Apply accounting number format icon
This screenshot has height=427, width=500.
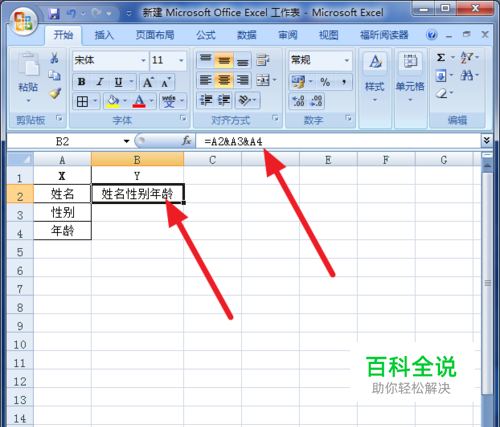298,82
